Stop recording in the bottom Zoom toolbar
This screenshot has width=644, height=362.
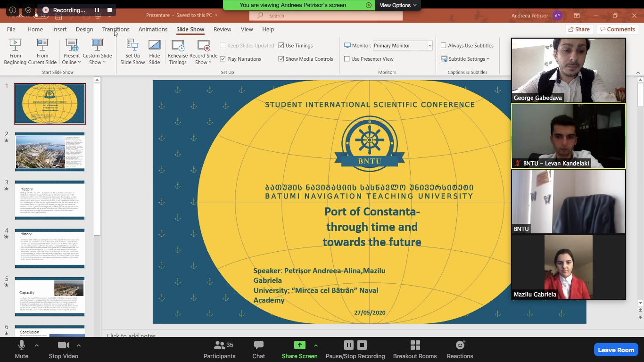tap(362, 345)
